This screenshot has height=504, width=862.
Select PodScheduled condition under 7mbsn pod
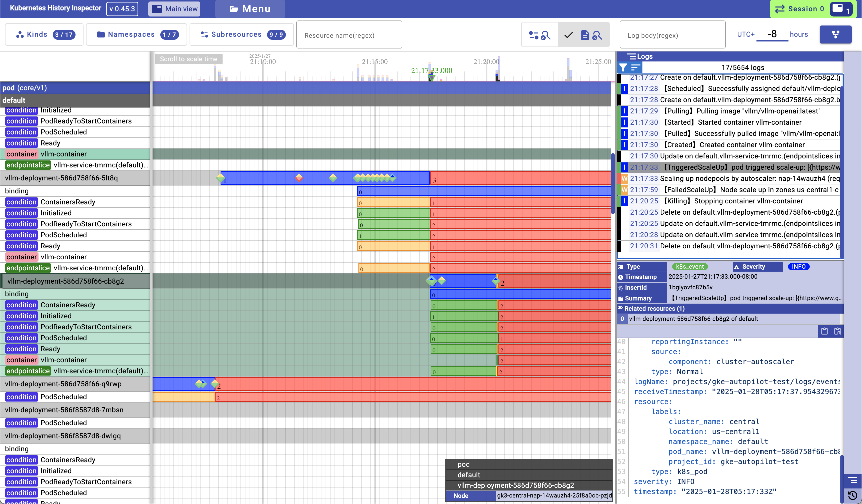pyautogui.click(x=75, y=423)
